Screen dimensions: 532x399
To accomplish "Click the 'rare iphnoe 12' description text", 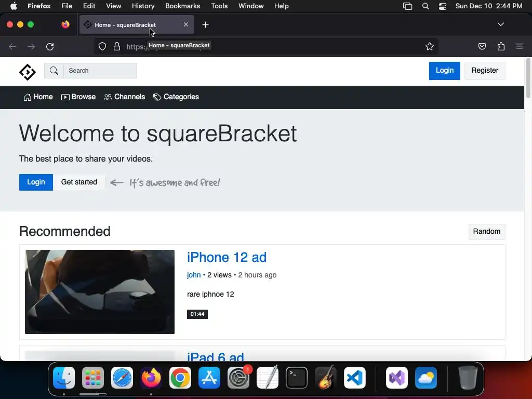I will pos(210,295).
